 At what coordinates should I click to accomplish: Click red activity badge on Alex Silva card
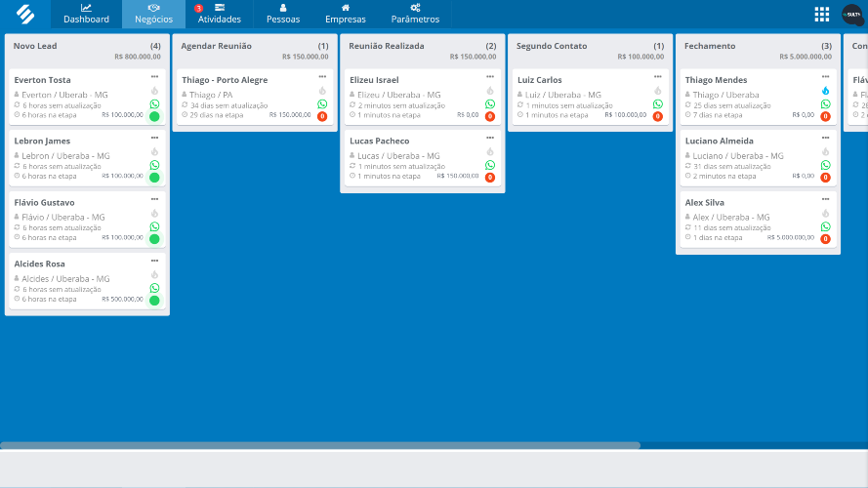point(825,239)
